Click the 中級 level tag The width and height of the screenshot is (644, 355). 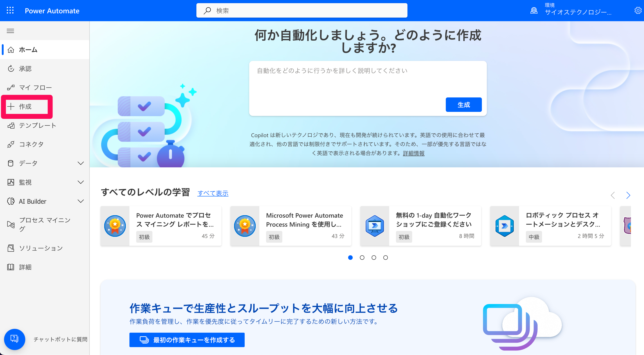(534, 237)
